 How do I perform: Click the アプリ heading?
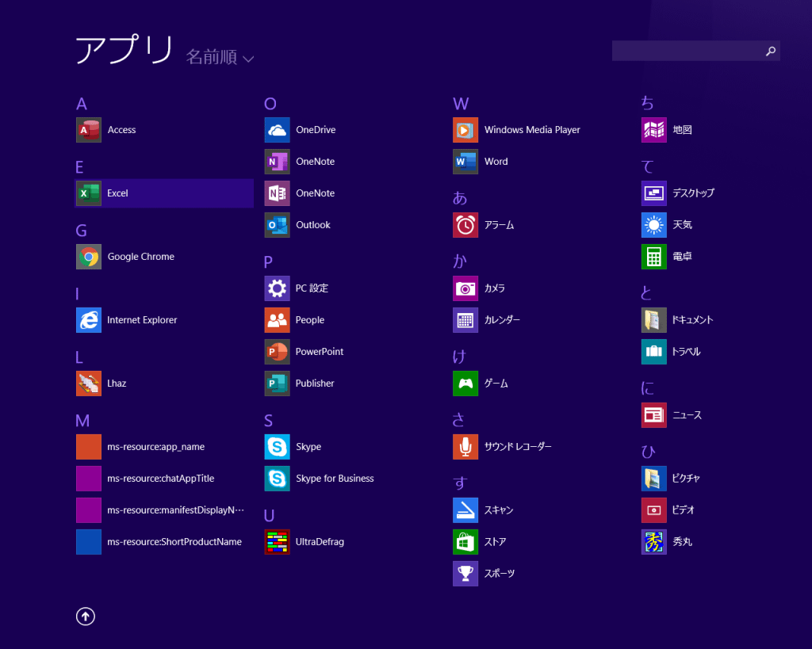[x=124, y=49]
